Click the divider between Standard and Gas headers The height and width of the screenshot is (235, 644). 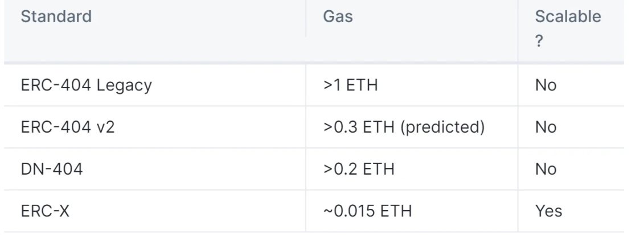click(306, 20)
